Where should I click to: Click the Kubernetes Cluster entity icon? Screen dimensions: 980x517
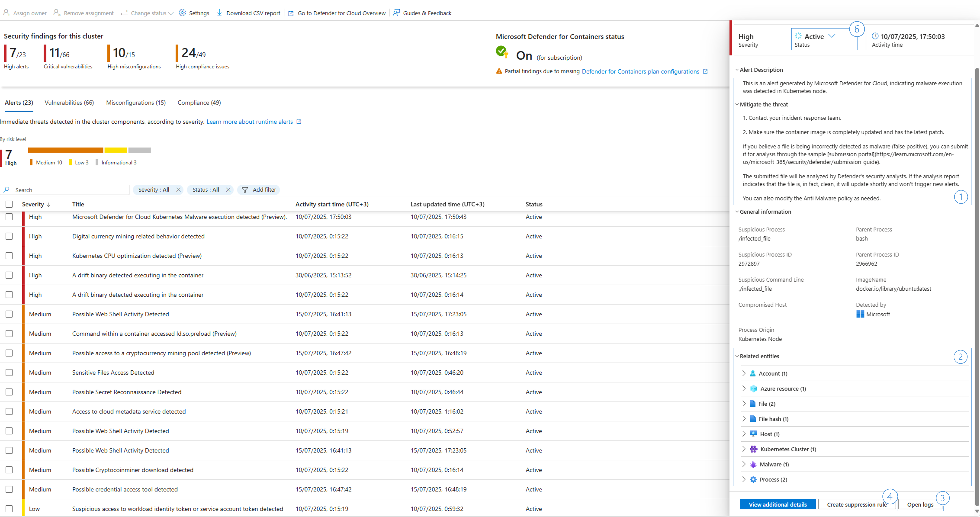tap(753, 449)
